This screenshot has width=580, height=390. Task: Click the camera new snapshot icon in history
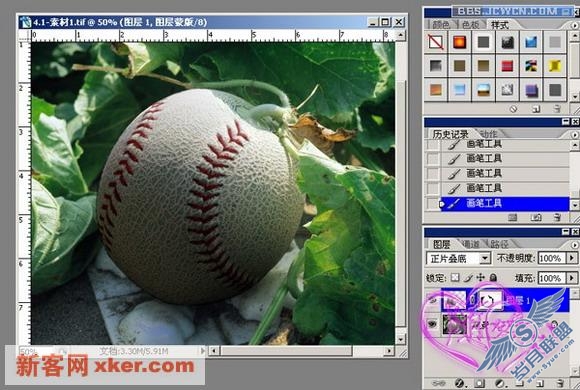coord(536,218)
